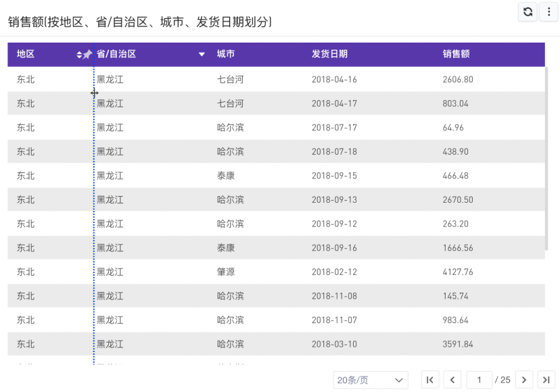The width and height of the screenshot is (560, 392).
Task: Click the page number input field
Action: tap(480, 380)
